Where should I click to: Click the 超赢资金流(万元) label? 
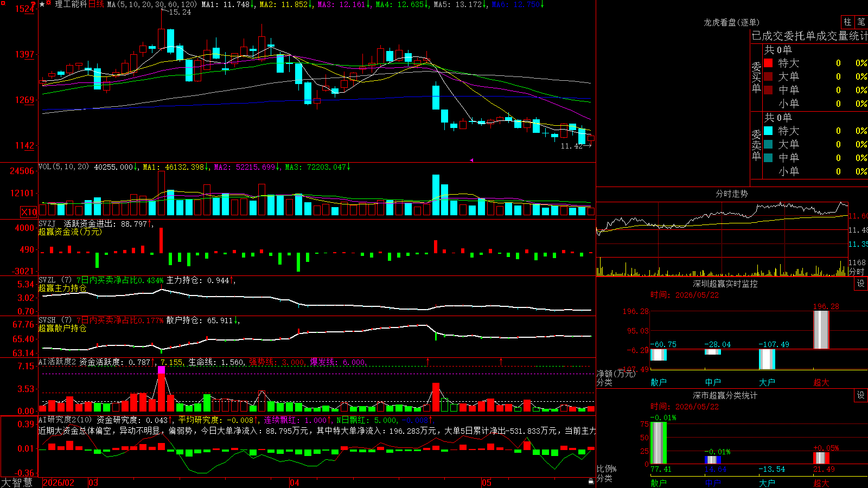[70, 232]
